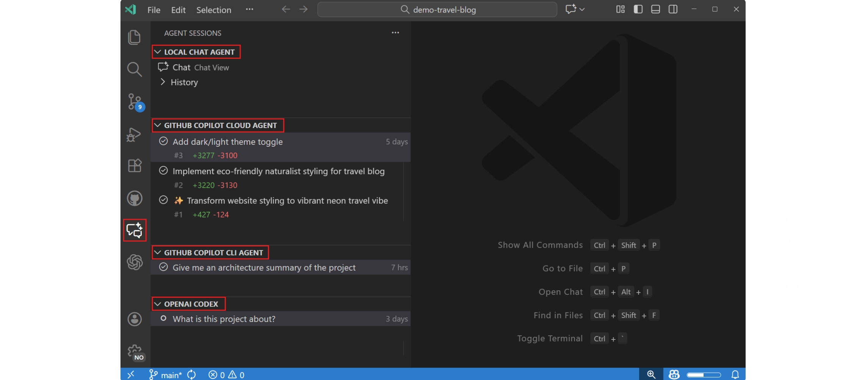Open the Run and Debug view
868x380 pixels.
point(134,134)
